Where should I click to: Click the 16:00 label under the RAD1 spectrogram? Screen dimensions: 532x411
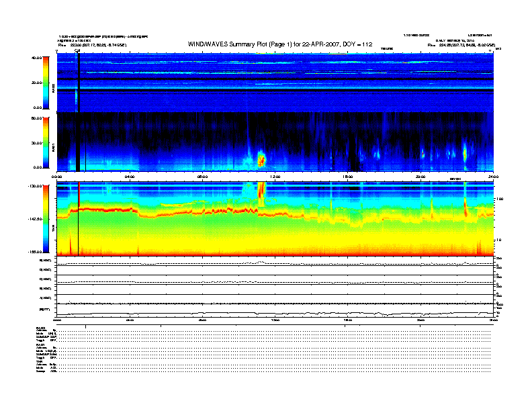(348, 177)
